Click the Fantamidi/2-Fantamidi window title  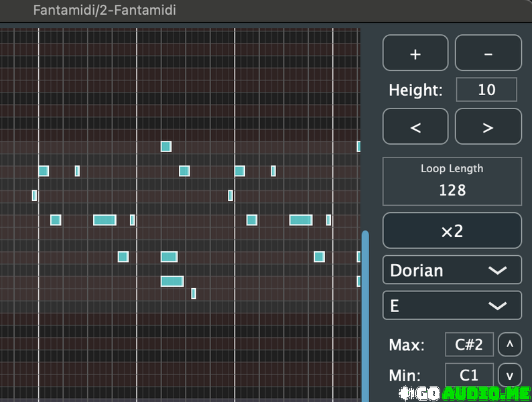(105, 11)
